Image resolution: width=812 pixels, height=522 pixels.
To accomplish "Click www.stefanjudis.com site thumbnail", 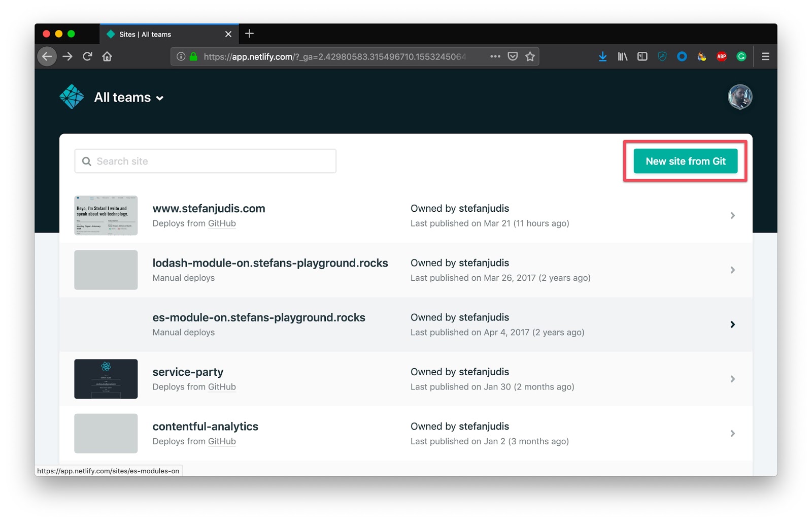I will click(x=106, y=215).
